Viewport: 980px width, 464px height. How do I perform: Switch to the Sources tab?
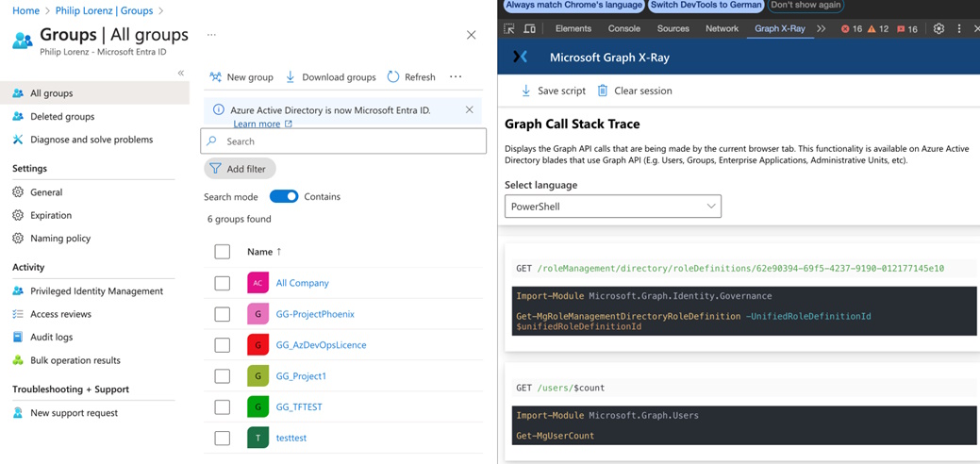coord(673,29)
